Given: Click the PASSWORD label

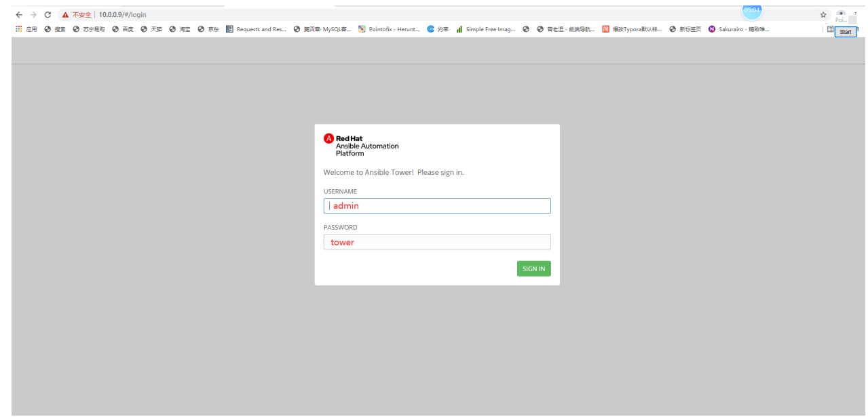Looking at the screenshot, I should click(340, 228).
